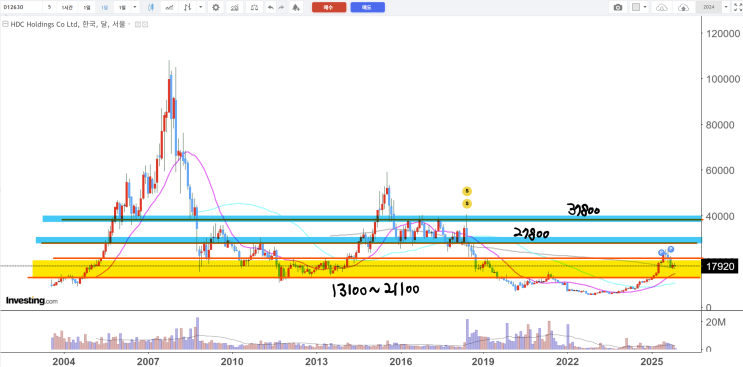The width and height of the screenshot is (743, 367).
Task: Redo the chart action
Action: pos(281,7)
